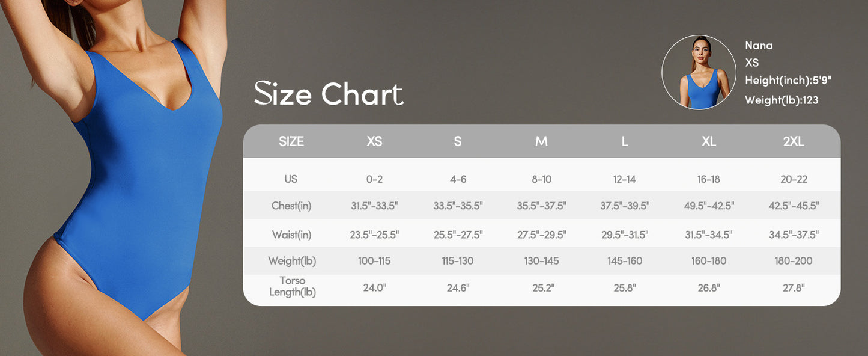Click the model name Nana
Viewport: 868px width, 356px height.
pos(759,46)
